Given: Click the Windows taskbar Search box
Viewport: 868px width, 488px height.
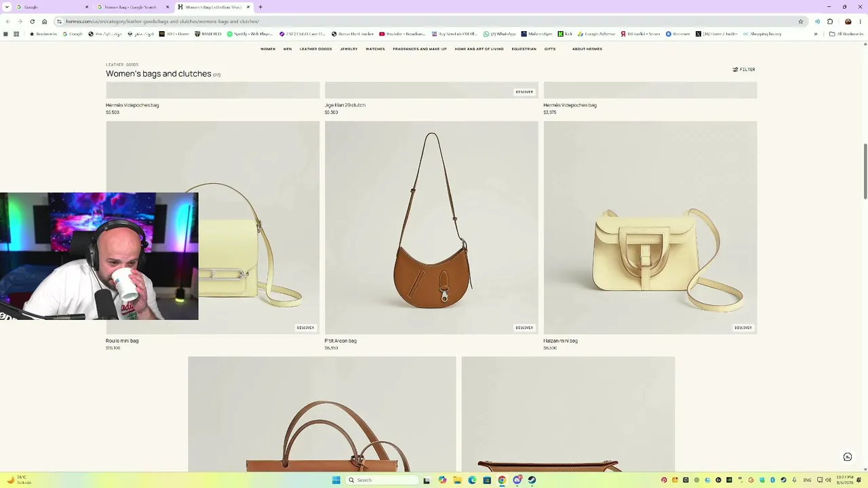Looking at the screenshot, I should 382,480.
